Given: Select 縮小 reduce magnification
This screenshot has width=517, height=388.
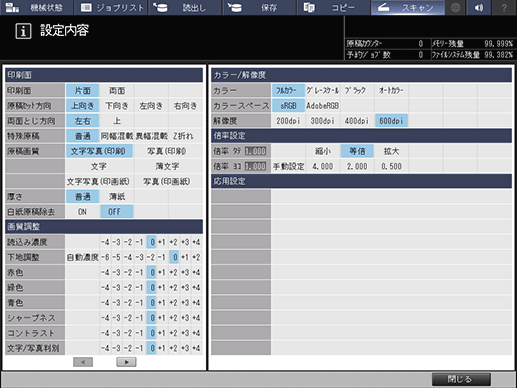Looking at the screenshot, I should click(x=322, y=151).
